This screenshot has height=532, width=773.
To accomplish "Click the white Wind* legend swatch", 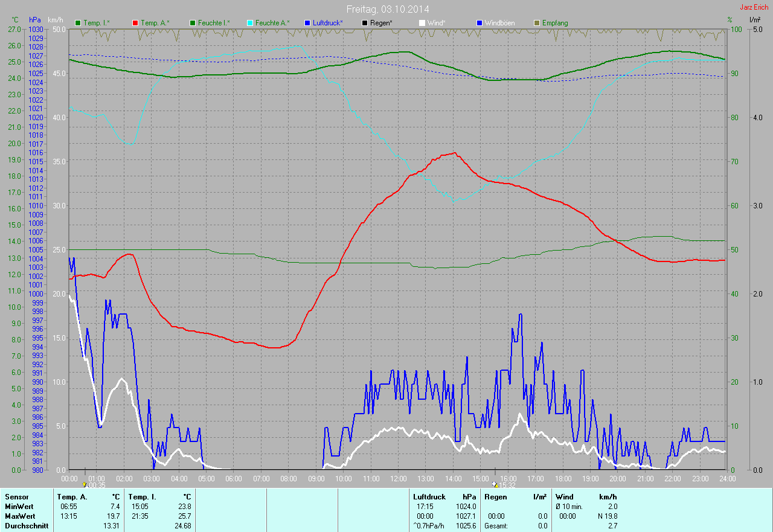I will (422, 23).
